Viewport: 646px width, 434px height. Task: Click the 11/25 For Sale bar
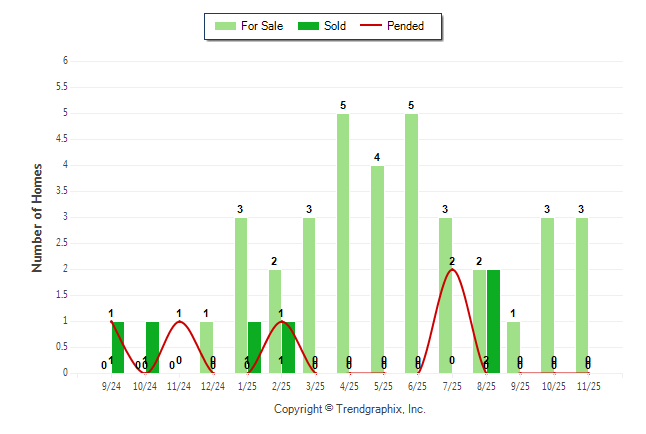click(582, 295)
